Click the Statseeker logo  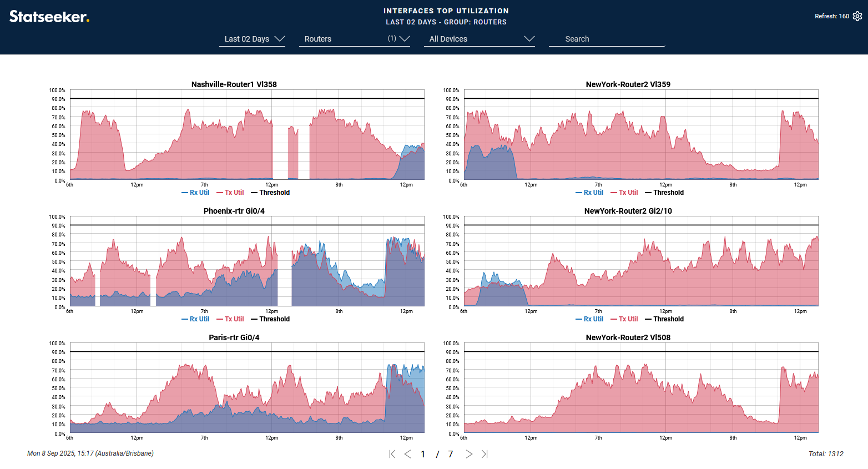49,17
